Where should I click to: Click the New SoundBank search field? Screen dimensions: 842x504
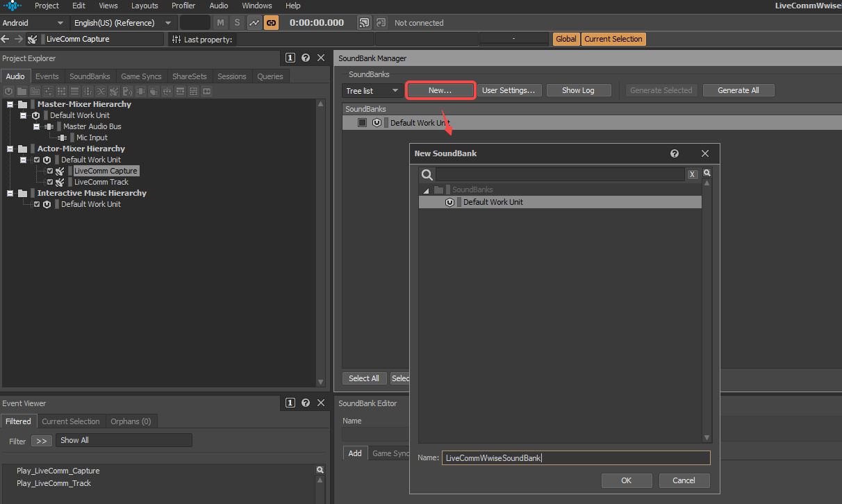[560, 174]
